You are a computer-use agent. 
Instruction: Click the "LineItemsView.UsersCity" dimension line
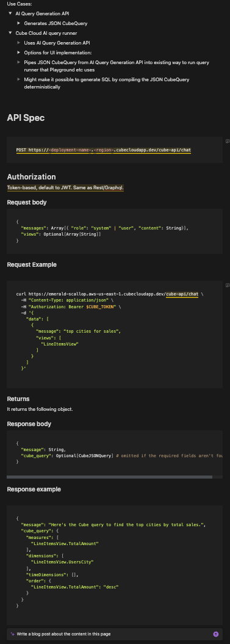[x=62, y=562]
